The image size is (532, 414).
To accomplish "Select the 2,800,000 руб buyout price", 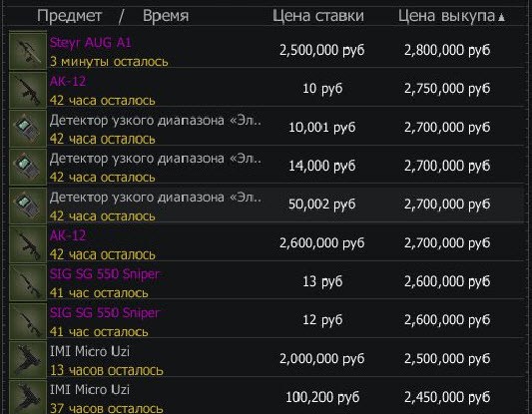I will pyautogui.click(x=447, y=50).
